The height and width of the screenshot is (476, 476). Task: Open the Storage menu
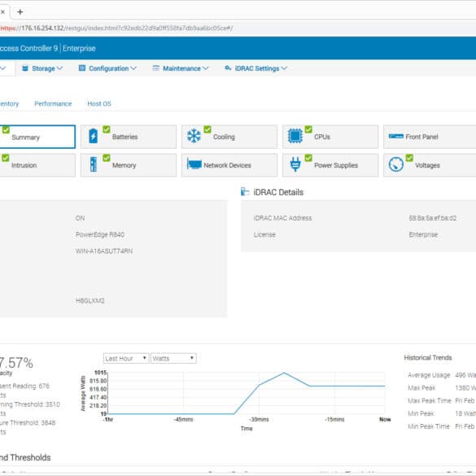(x=42, y=68)
